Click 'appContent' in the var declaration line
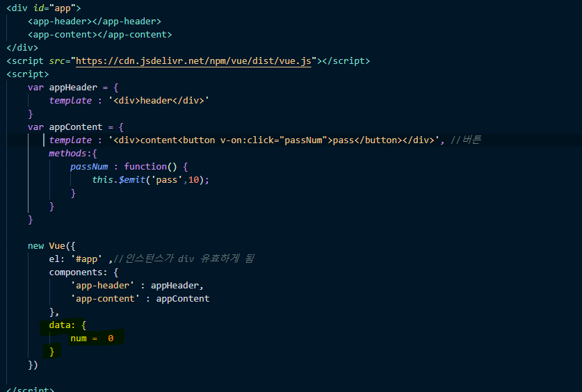Viewport: 582px width, 392px height. pyautogui.click(x=76, y=126)
